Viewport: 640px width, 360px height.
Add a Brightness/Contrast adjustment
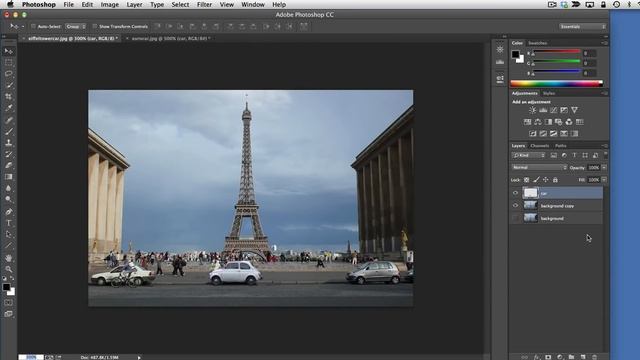[x=532, y=110]
